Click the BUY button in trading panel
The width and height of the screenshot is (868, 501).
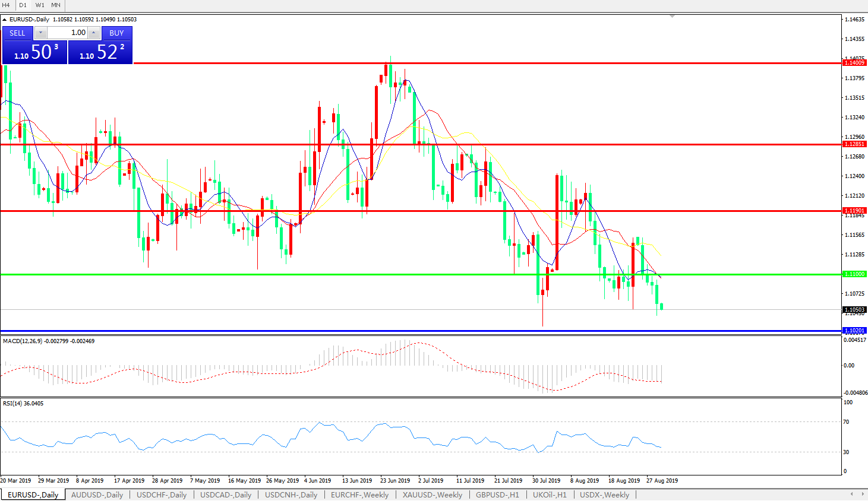[116, 33]
